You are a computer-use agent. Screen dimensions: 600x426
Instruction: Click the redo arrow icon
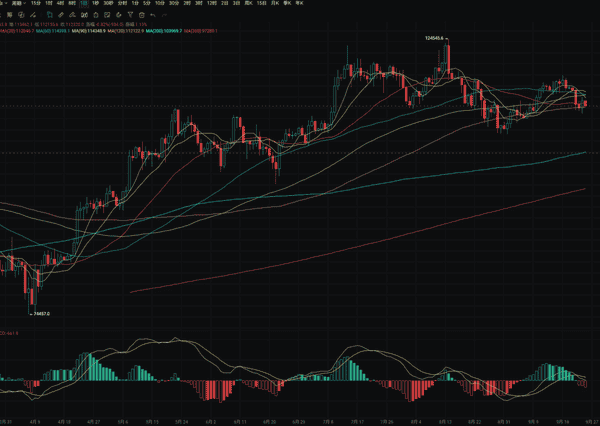tap(164, 14)
